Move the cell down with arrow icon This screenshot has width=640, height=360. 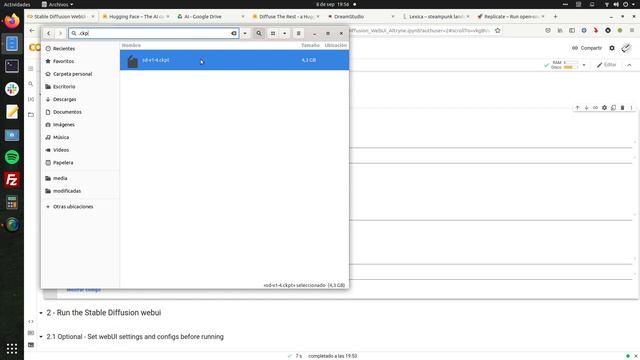pos(587,108)
